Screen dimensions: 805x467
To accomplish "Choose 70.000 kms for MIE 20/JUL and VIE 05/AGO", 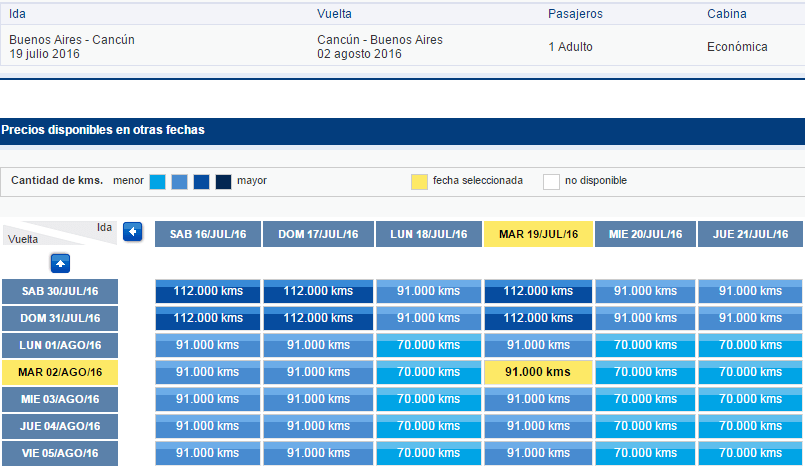I will (x=645, y=453).
